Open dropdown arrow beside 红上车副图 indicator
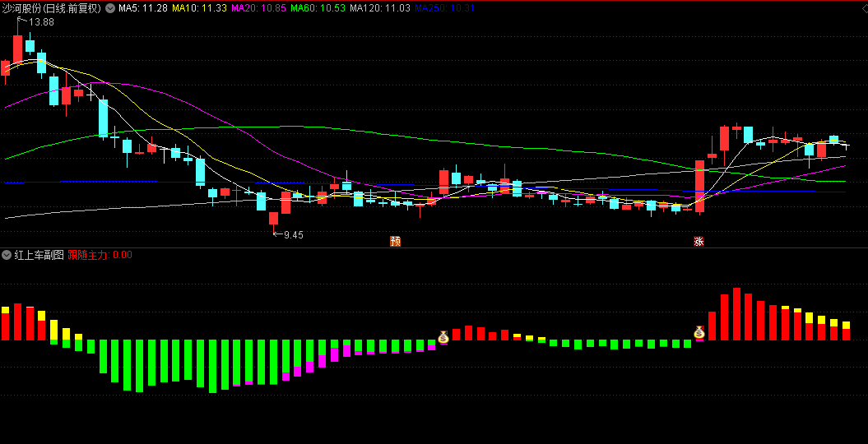Image resolution: width=868 pixels, height=444 pixels. pyautogui.click(x=7, y=255)
